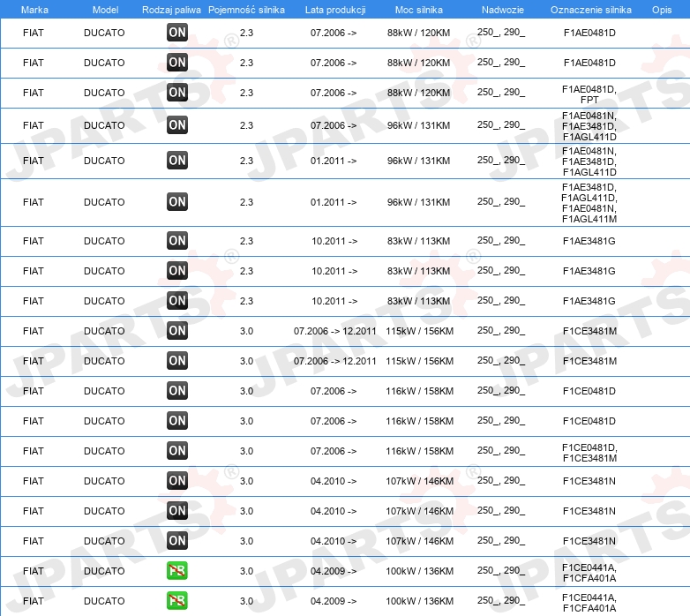
Task: Click Rodzaj paliwa column header
Action: tap(171, 10)
